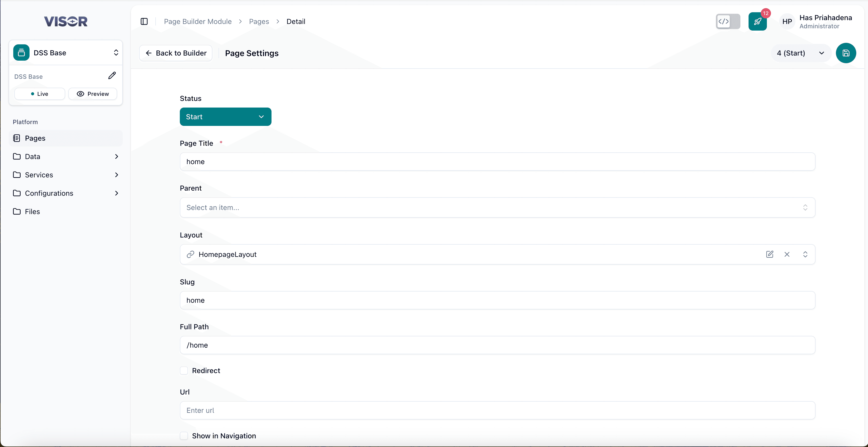Click the save icon next to Start dropdown
Screen dimensions: 868x447
[x=846, y=53]
